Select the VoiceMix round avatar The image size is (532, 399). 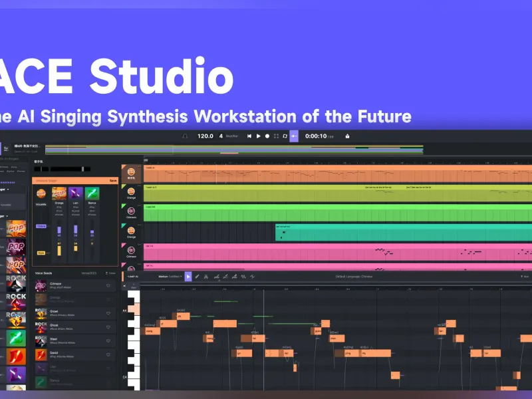[x=41, y=194]
